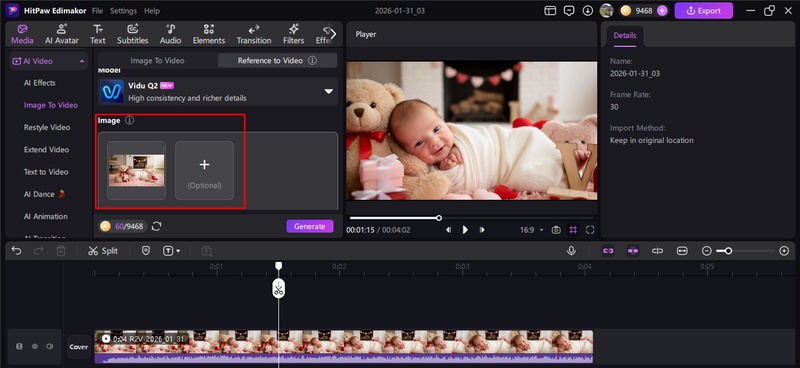This screenshot has height=368, width=800.
Task: Take a snapshot with the camera icon
Action: coord(556,230)
